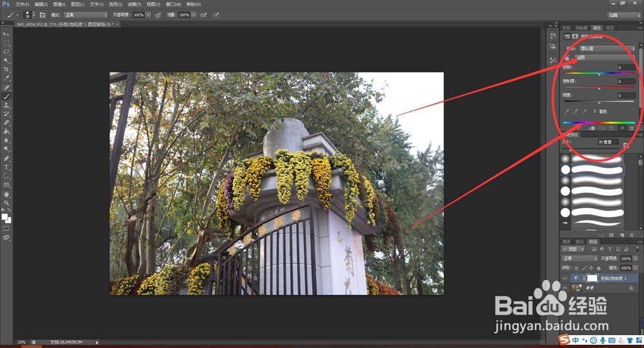Hide the 色相/饱和度 1 layer
The image size is (644, 348).
pos(565,279)
